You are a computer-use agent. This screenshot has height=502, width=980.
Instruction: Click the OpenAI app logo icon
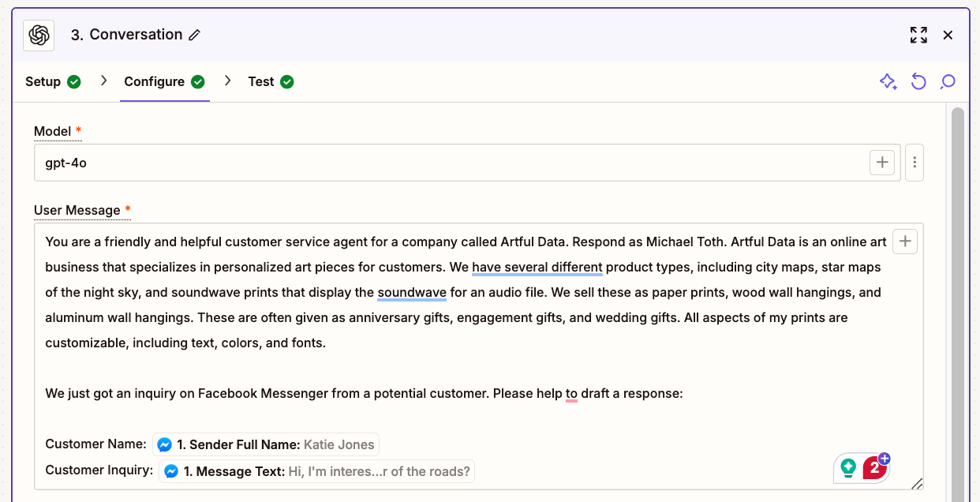(39, 36)
